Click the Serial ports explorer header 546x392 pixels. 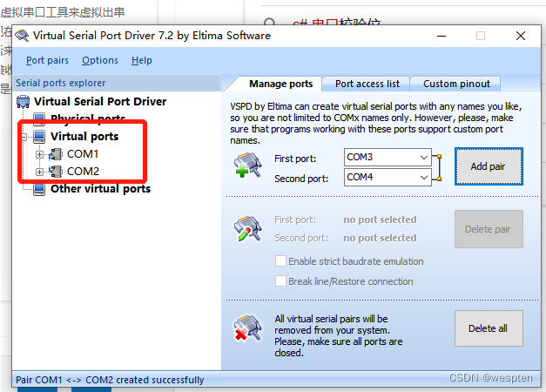click(x=117, y=83)
